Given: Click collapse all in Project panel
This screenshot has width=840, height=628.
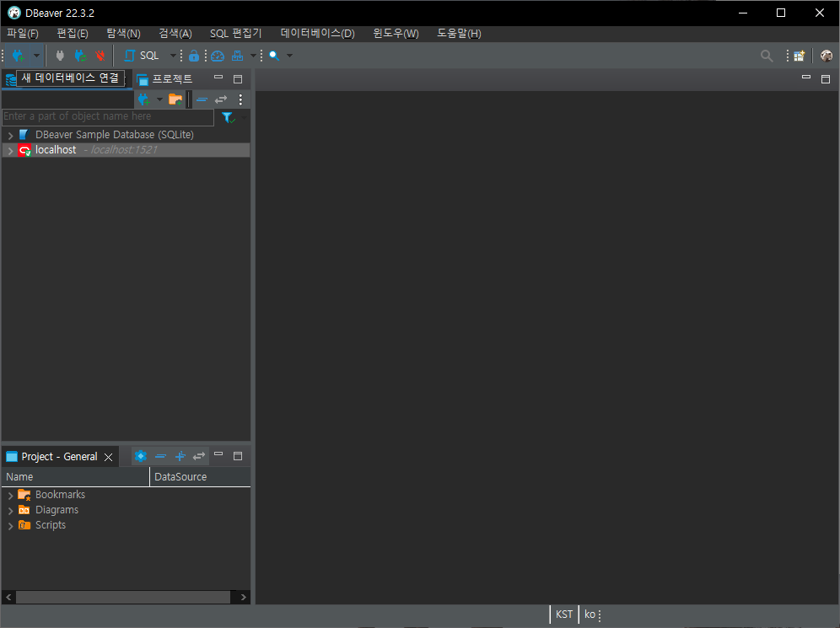Looking at the screenshot, I should pyautogui.click(x=160, y=456).
